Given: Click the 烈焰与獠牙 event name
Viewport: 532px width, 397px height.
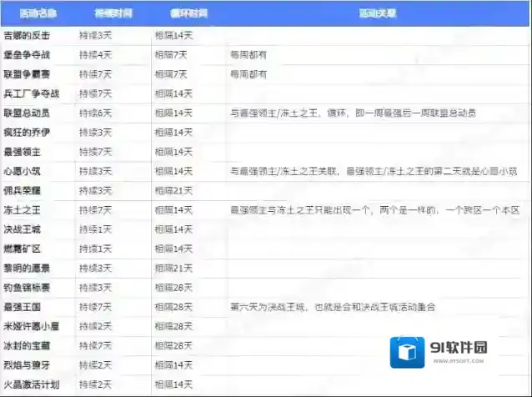Looking at the screenshot, I should [27, 365].
